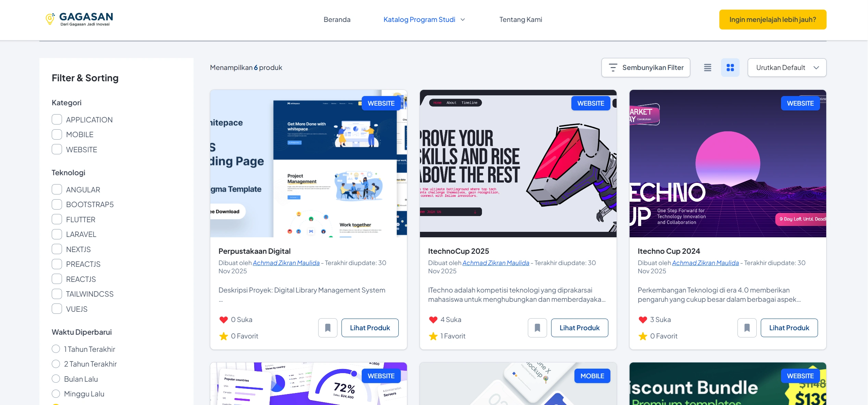Screen dimensions: 868x405
Task: Click the GAGASAN logo
Action: tap(79, 19)
